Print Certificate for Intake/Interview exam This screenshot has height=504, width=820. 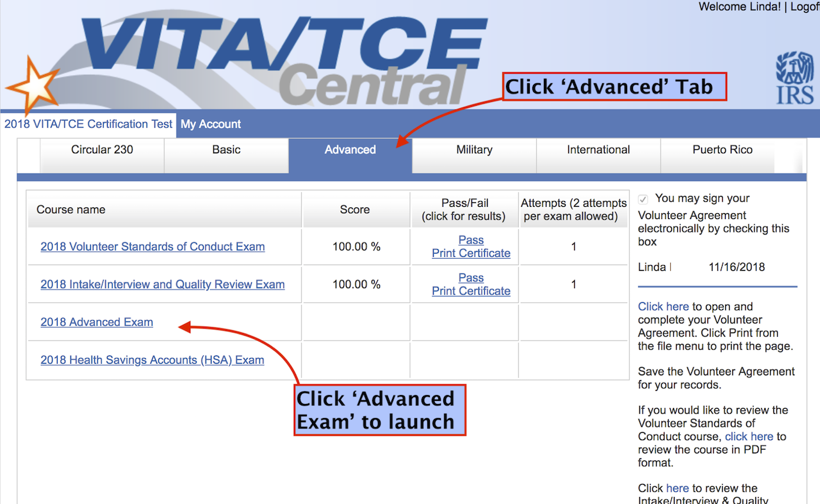click(471, 291)
